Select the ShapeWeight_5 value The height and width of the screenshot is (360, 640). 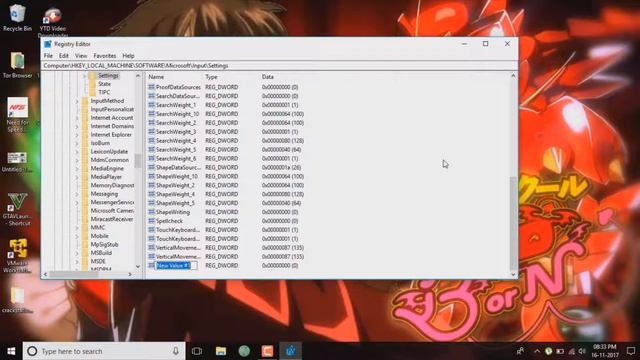click(175, 203)
